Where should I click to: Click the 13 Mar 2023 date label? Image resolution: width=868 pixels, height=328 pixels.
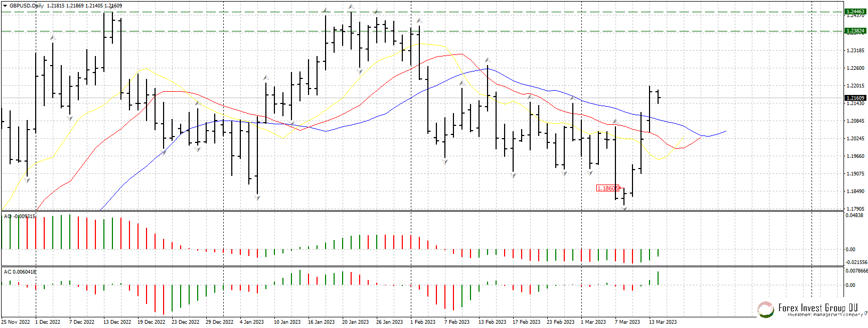pyautogui.click(x=662, y=322)
